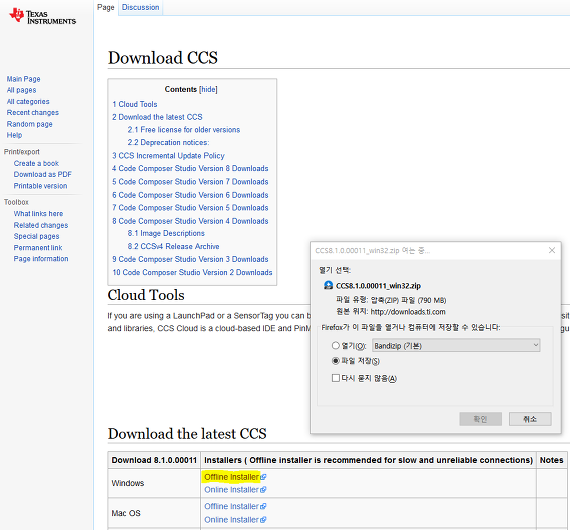The image size is (570, 530).
Task: Jump to 2 Download the latest CCS
Action: [157, 117]
